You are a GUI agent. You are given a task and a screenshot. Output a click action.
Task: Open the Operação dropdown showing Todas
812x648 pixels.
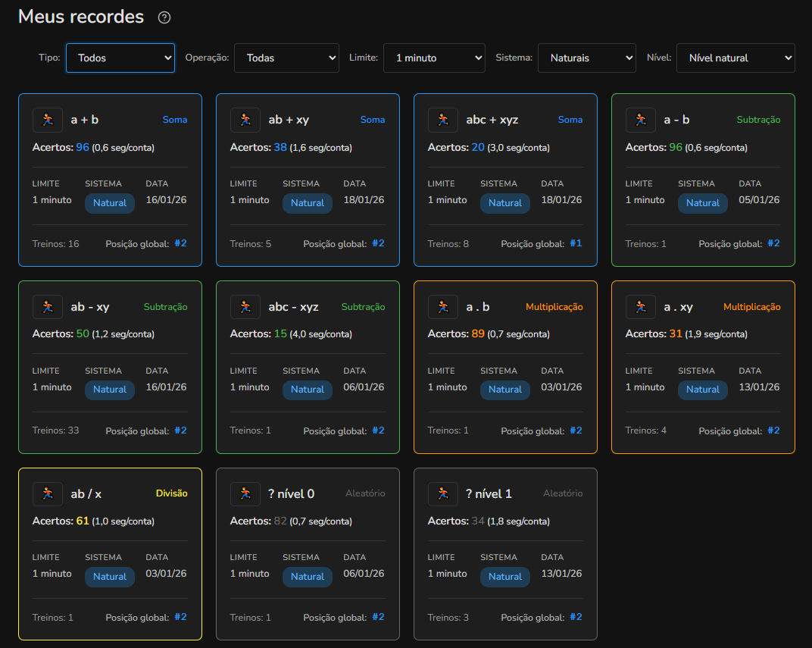click(286, 58)
